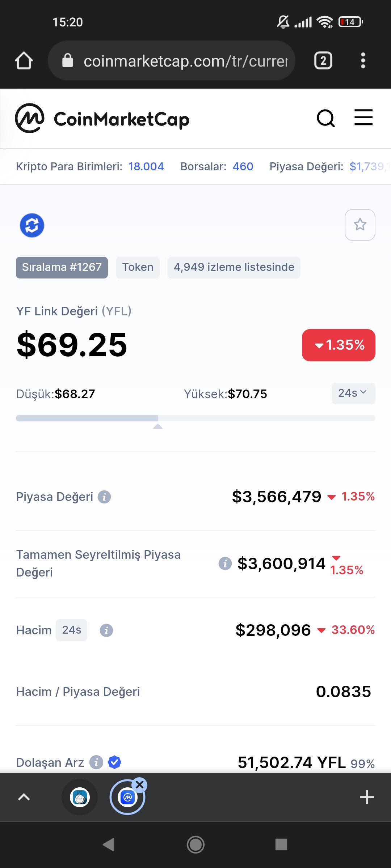The width and height of the screenshot is (391, 868).
Task: Expand the bottom bar up chevron
Action: (24, 797)
